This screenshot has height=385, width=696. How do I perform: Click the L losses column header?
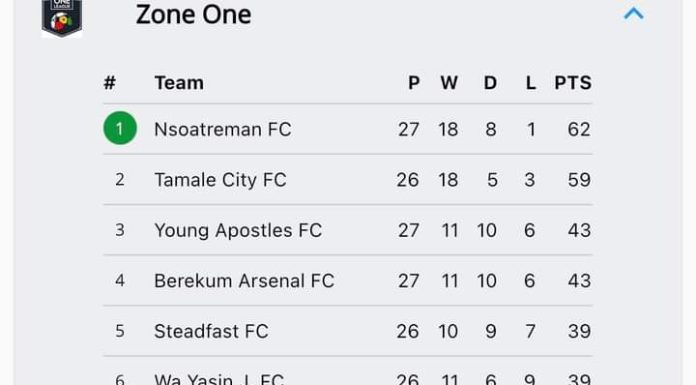point(531,83)
